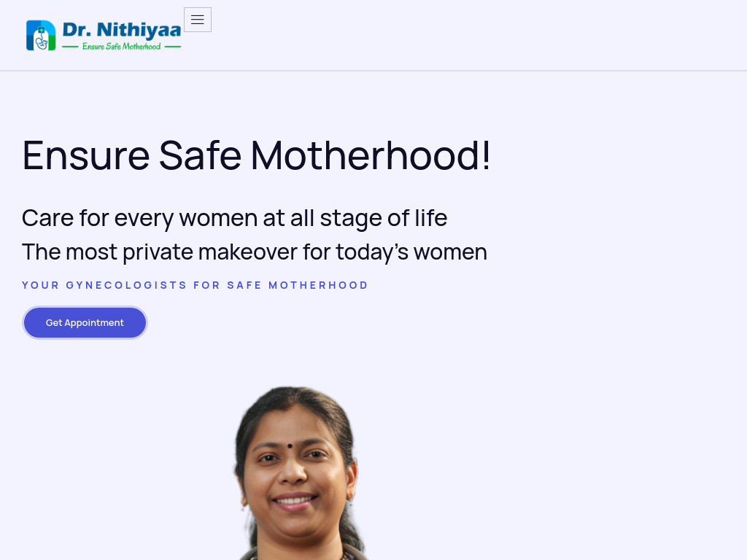Click the blue-green clinic logo emblem

click(41, 35)
